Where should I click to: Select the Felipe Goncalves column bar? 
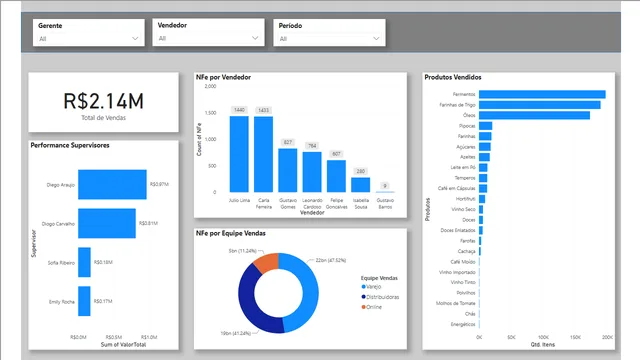click(336, 176)
